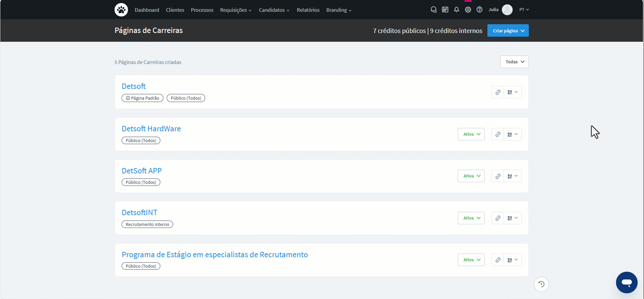Copy link for the DetsoftINT page
This screenshot has width=644, height=299.
497,218
